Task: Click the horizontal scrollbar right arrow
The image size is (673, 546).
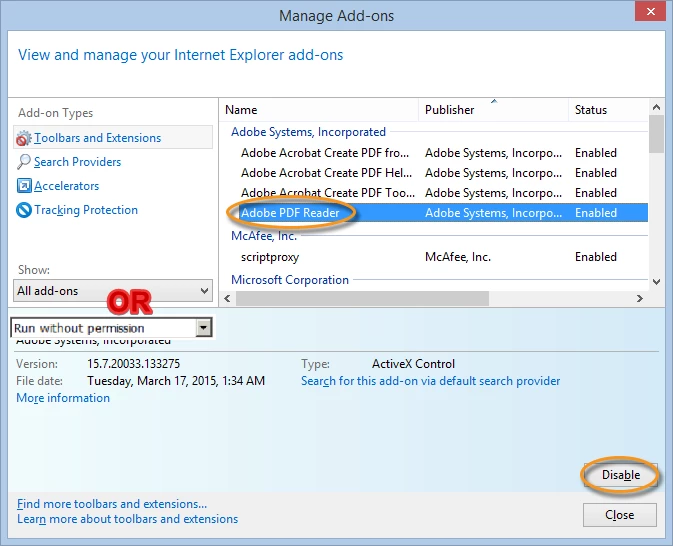Action: click(640, 298)
